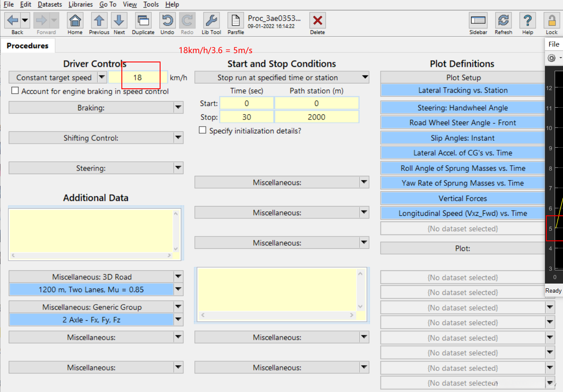Click the Refresh toolbar icon

(503, 21)
